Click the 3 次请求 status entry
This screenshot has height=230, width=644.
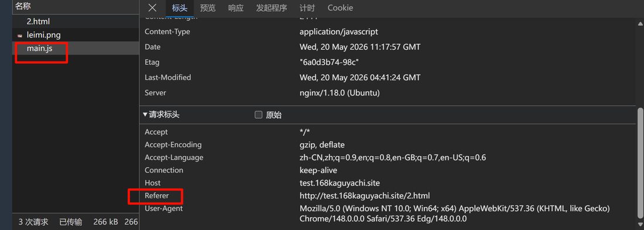point(33,222)
